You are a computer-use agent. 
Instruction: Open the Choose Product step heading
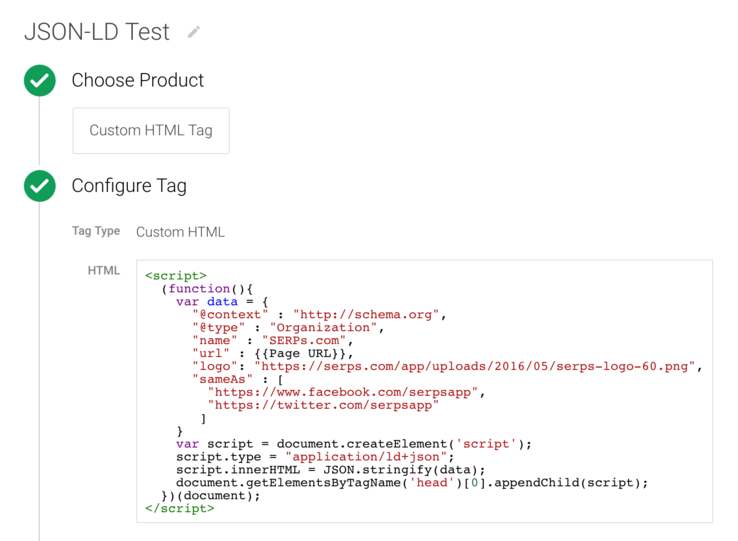point(137,80)
